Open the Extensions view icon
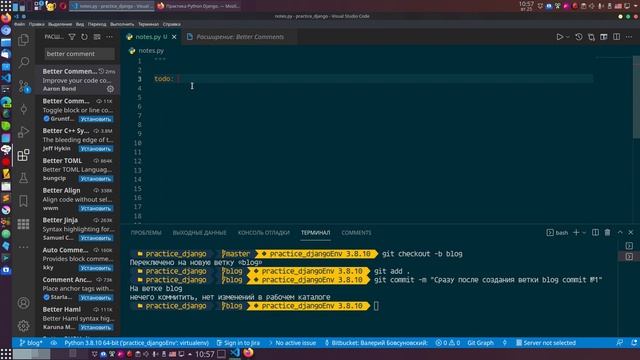The image size is (640, 360). point(24,155)
